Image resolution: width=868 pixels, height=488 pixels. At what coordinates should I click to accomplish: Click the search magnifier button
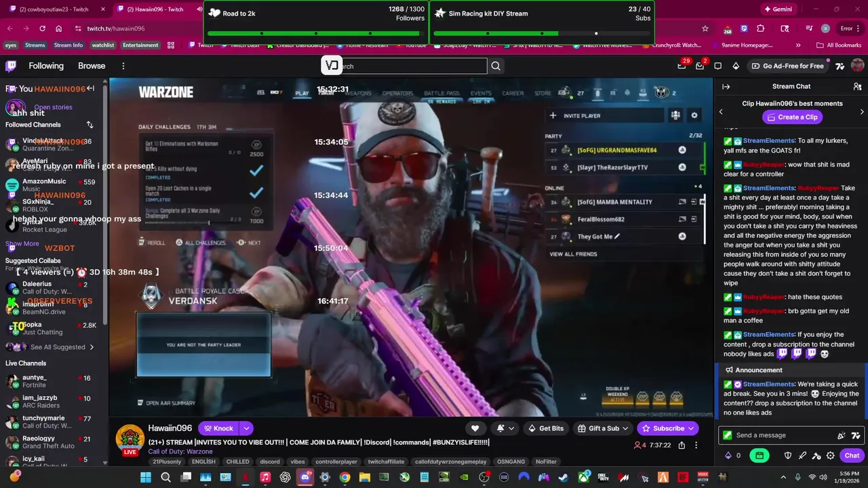pyautogui.click(x=496, y=66)
